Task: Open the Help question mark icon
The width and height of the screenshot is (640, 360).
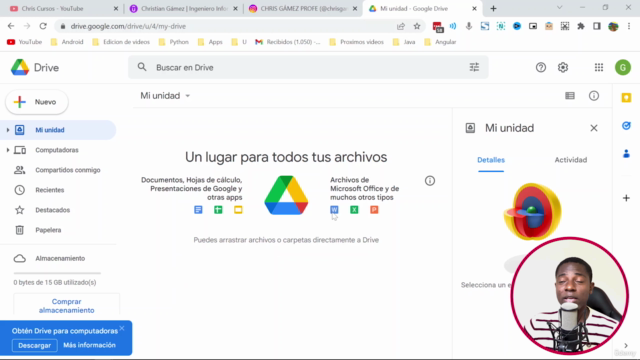Action: point(541,67)
